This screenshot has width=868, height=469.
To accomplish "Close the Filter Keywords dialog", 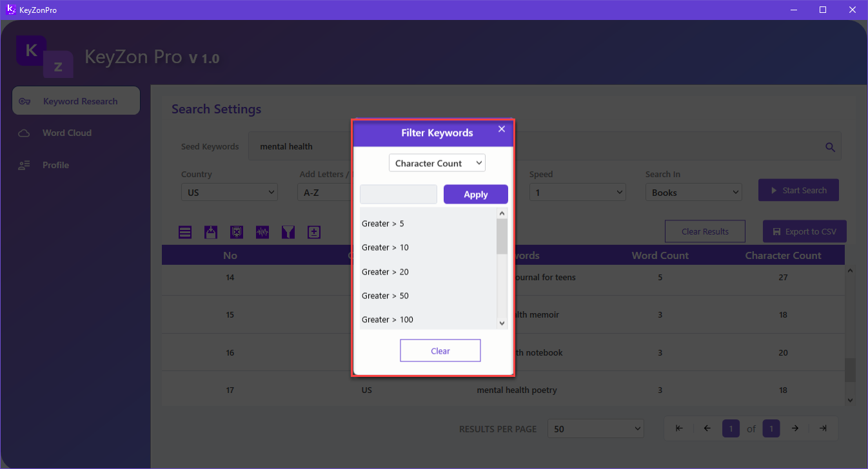I will pos(502,129).
